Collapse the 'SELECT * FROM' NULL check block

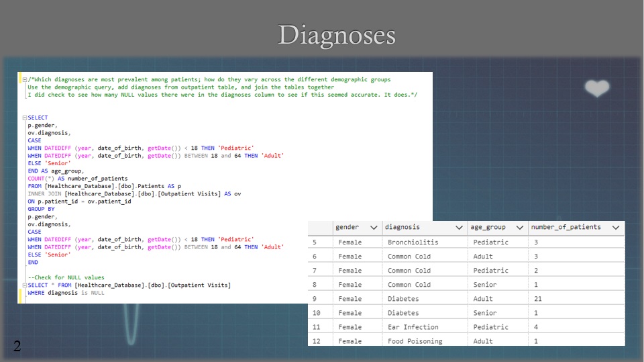(x=25, y=285)
